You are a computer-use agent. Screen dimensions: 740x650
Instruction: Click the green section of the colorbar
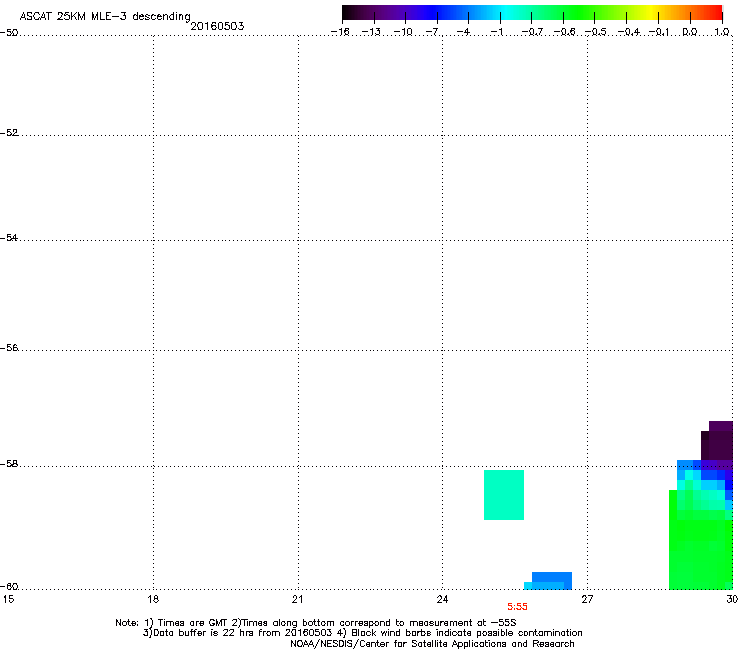pos(580,13)
